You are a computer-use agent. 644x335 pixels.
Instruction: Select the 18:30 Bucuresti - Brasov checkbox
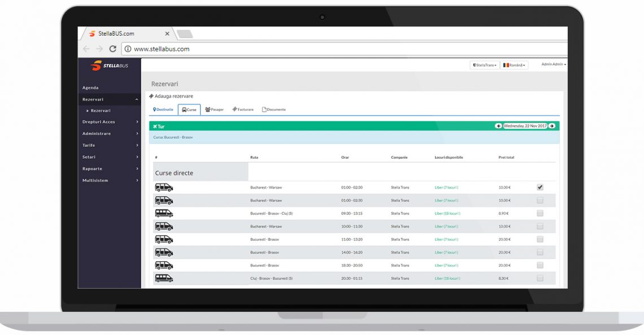(x=540, y=265)
